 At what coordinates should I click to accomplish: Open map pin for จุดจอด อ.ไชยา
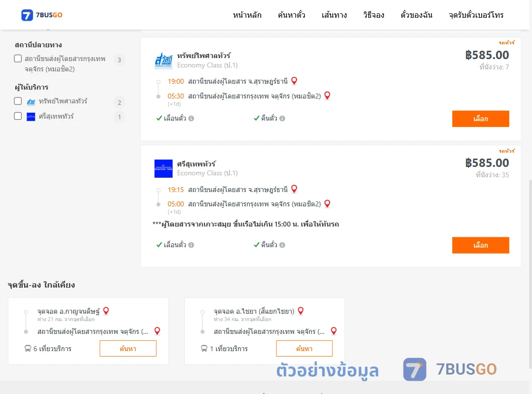pyautogui.click(x=300, y=311)
